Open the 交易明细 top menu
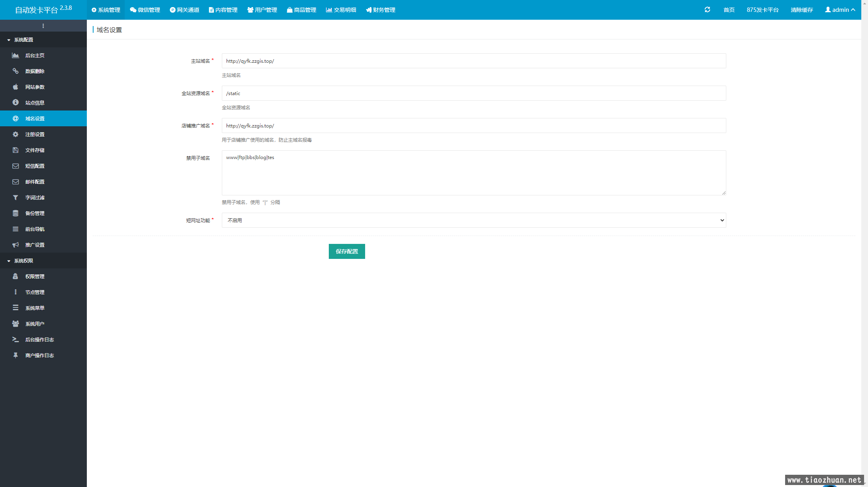 tap(341, 10)
